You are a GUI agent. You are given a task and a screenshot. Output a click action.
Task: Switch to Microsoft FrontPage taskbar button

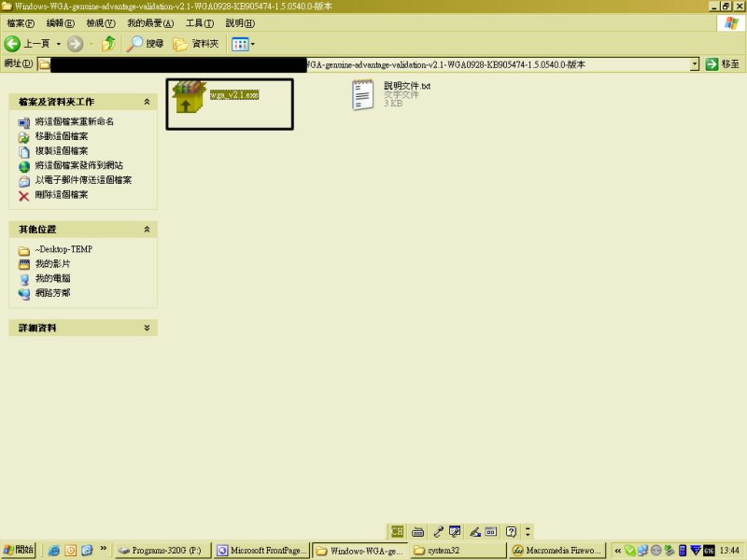261,551
